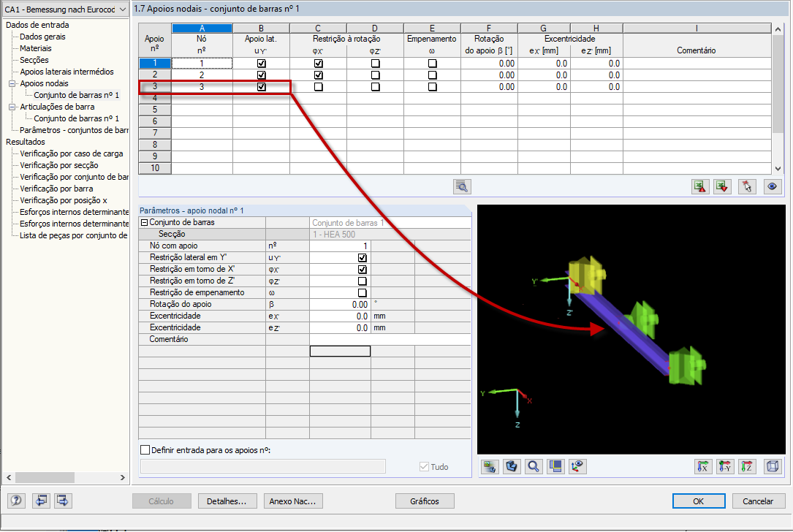Viewport: 793px width, 532px height.
Task: Click Excel export icon with up arrow
Action: 700,186
